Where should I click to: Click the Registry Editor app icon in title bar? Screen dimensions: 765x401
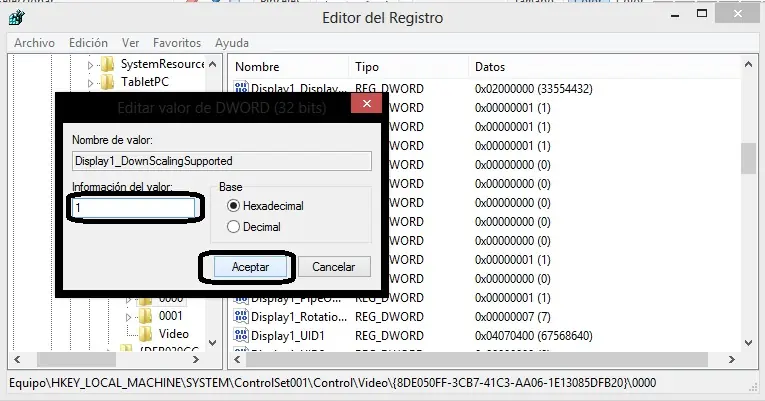(x=17, y=18)
